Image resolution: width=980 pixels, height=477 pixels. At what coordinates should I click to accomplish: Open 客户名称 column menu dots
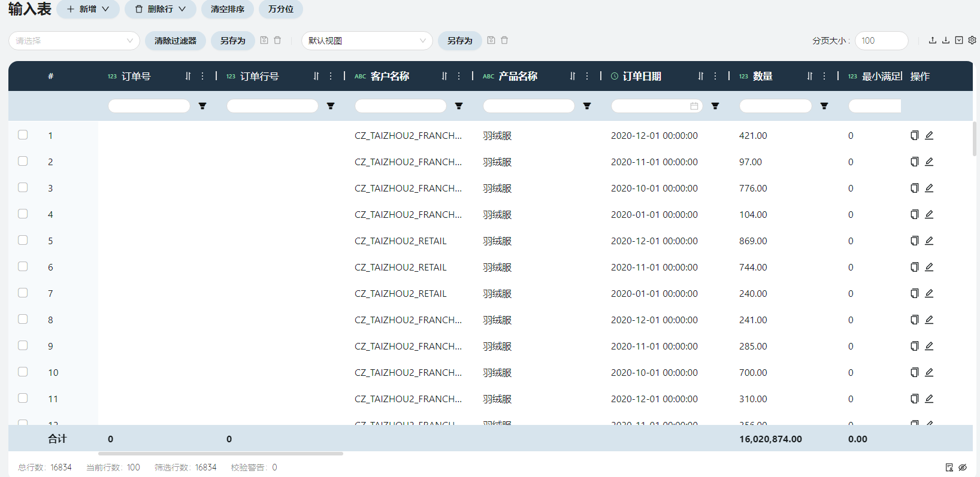click(x=459, y=76)
